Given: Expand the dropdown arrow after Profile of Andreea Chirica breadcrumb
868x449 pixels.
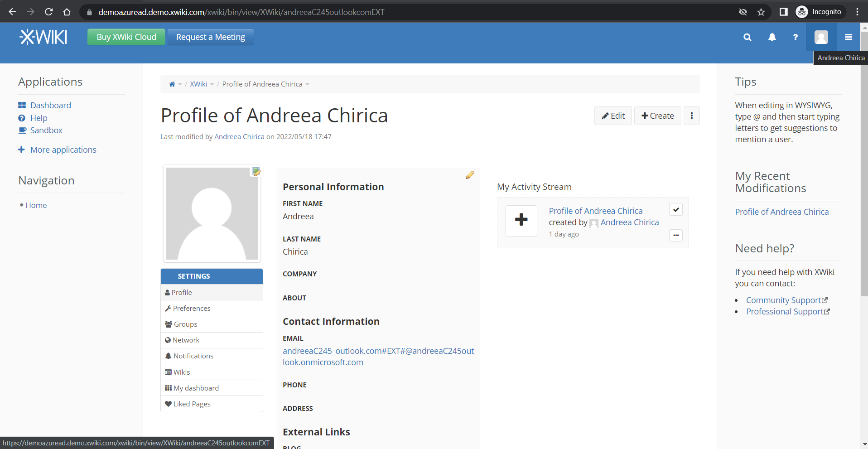Looking at the screenshot, I should coord(308,84).
